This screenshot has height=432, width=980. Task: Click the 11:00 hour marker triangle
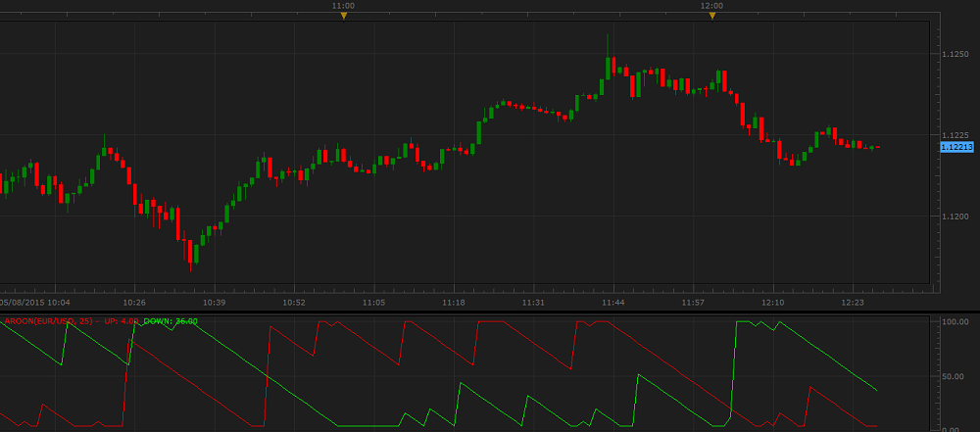[343, 17]
